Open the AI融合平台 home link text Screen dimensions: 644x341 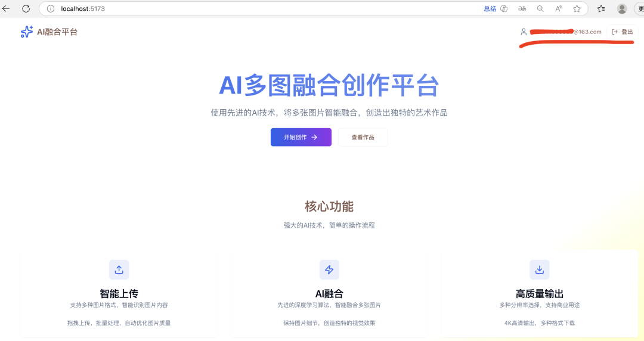[57, 32]
